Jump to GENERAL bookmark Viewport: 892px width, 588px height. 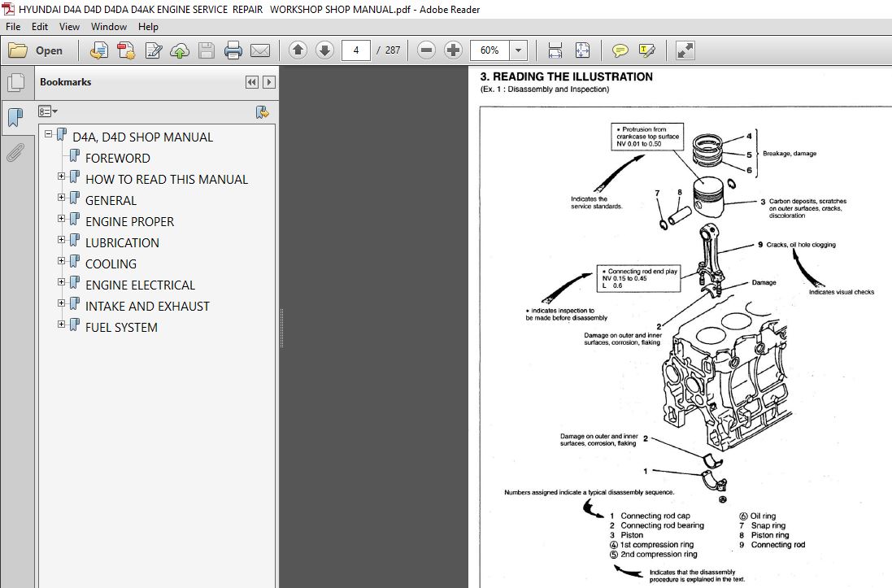pos(111,200)
